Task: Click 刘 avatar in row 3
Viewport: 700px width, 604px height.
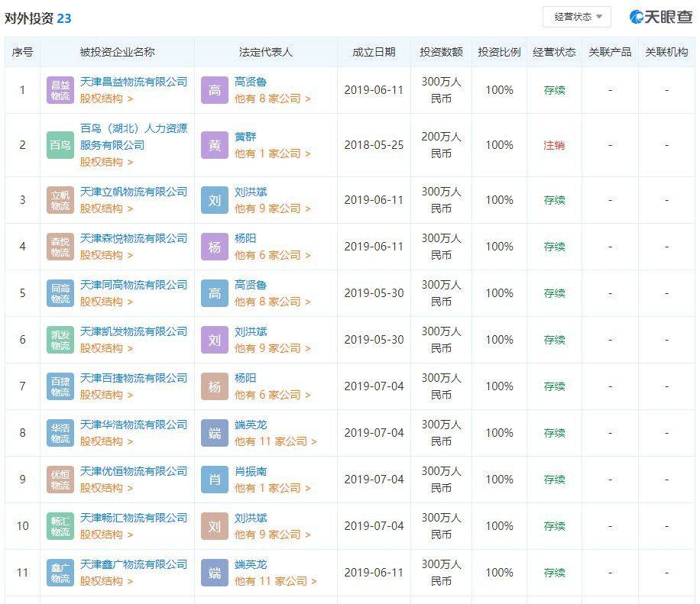Action: click(x=215, y=200)
